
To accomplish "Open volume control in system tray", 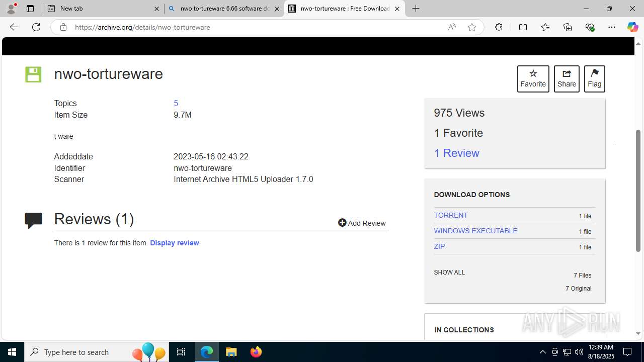I will click(x=579, y=352).
